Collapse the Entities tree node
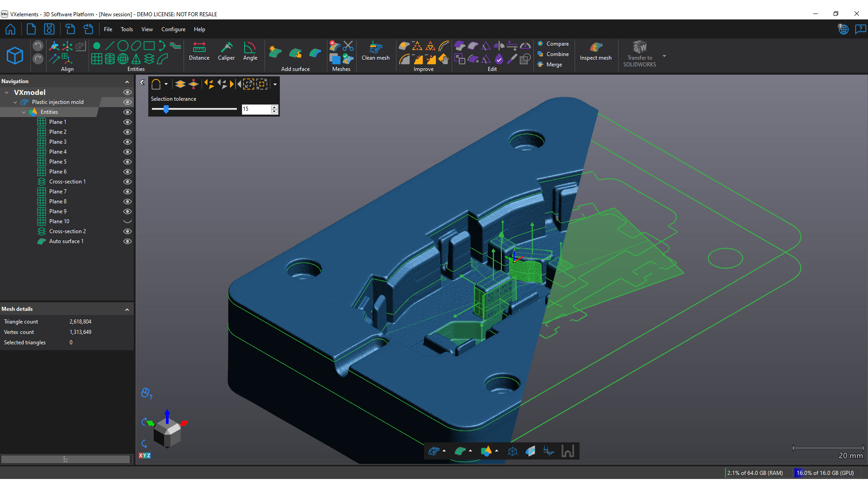The image size is (868, 488). [x=24, y=112]
